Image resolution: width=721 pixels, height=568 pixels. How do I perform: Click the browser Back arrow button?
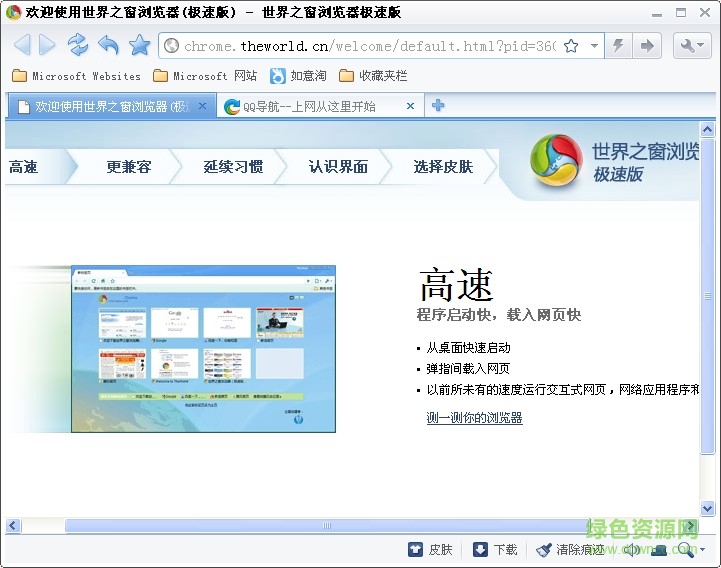(x=22, y=45)
